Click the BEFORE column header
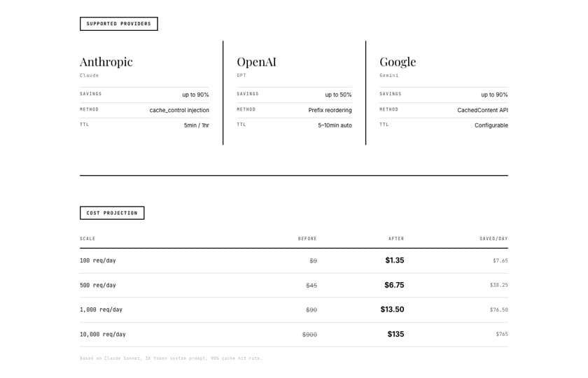The width and height of the screenshot is (588, 378). pos(307,239)
